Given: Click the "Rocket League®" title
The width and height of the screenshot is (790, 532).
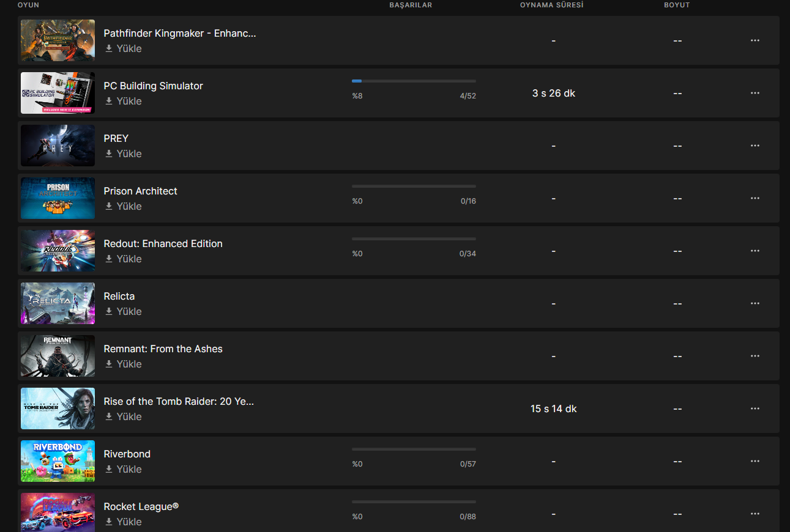Looking at the screenshot, I should pos(141,506).
